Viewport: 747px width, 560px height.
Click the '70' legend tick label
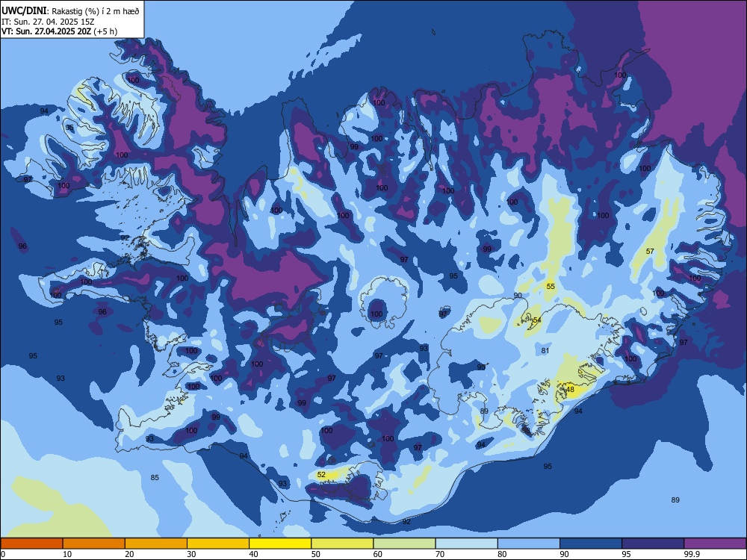pyautogui.click(x=440, y=554)
